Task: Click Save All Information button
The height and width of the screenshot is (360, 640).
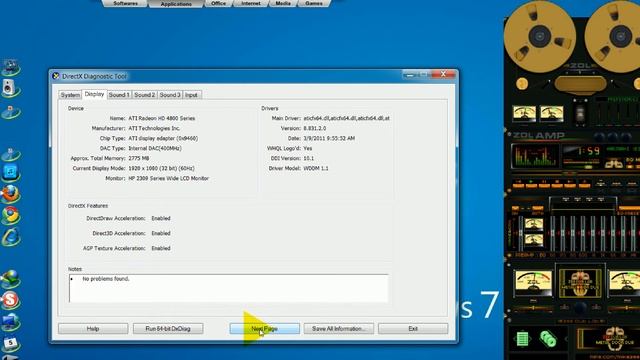Action: pyautogui.click(x=338, y=329)
